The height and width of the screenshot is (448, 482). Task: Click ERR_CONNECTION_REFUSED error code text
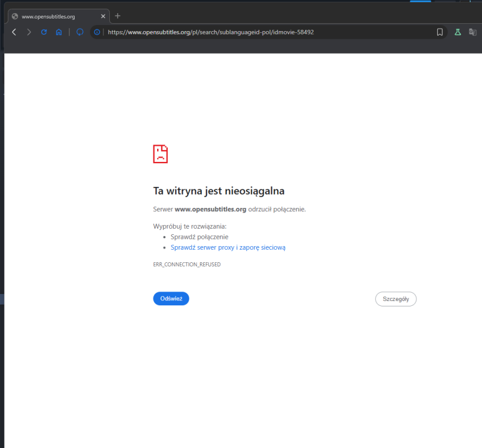coord(187,265)
